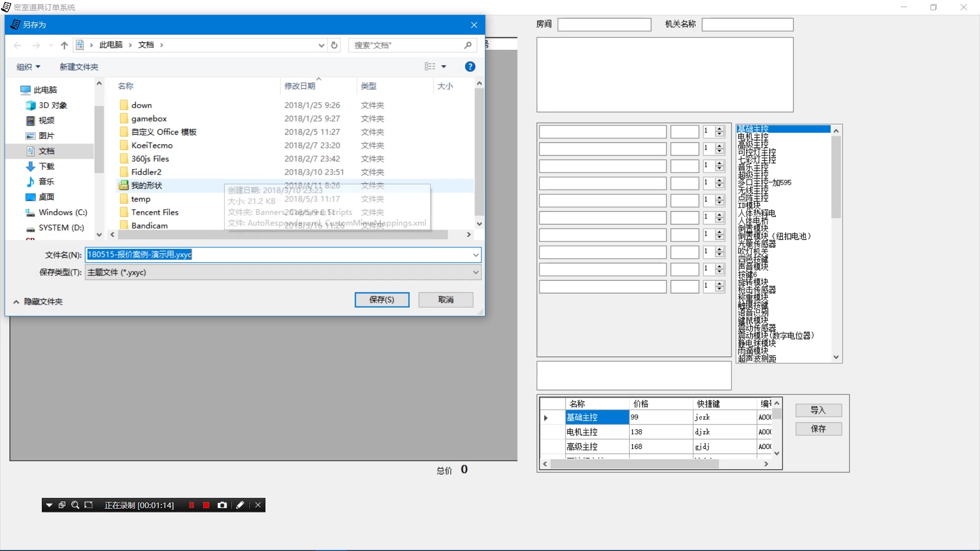
Task: Sort files by the 名称 column
Action: pyautogui.click(x=126, y=86)
